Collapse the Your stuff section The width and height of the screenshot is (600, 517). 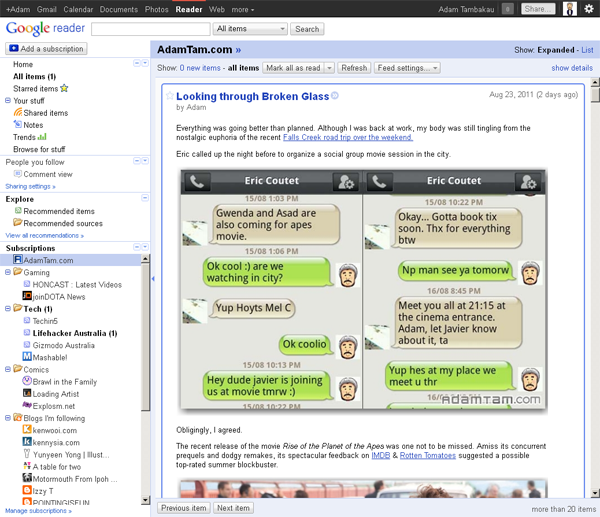click(x=8, y=100)
